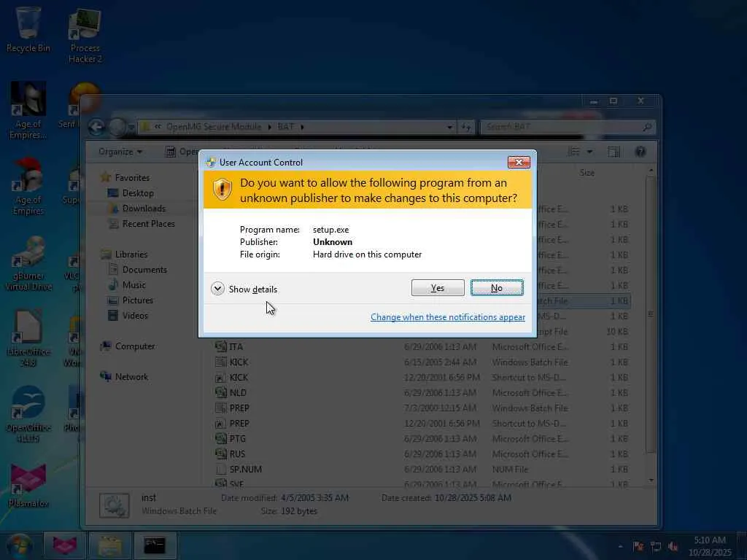Click File Explorer taskbar icon
747x560 pixels.
pos(109,545)
